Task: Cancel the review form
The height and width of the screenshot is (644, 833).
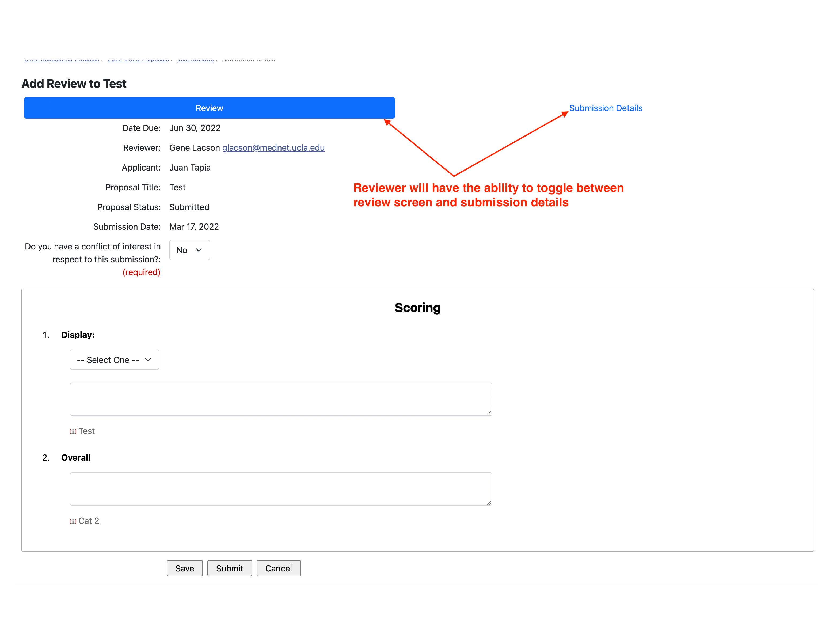Action: click(279, 568)
